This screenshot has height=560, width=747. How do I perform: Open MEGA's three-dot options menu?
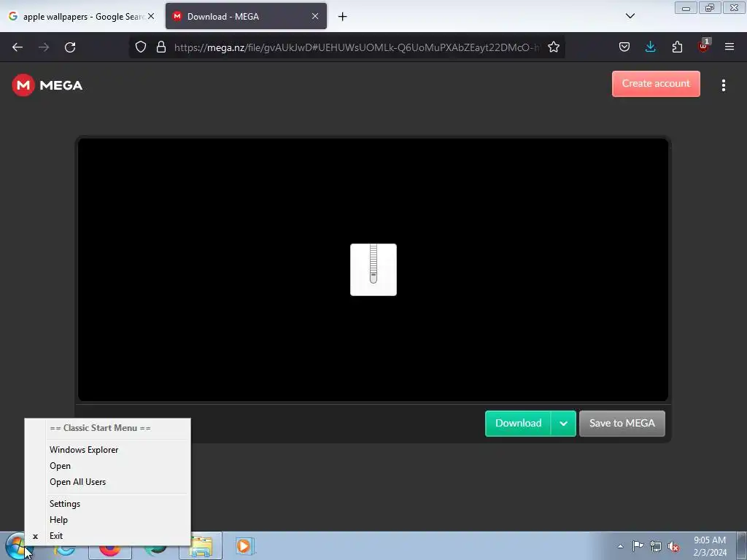723,85
